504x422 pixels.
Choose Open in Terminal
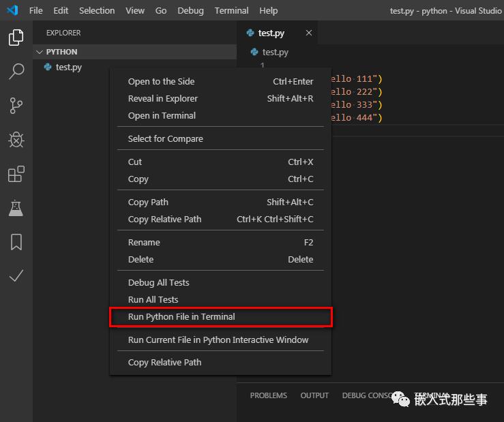point(220,116)
